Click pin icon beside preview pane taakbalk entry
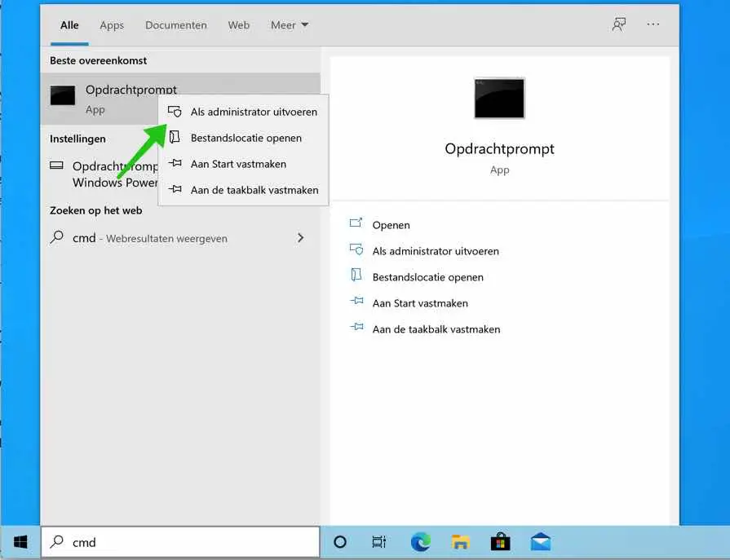730x560 pixels. 356,327
